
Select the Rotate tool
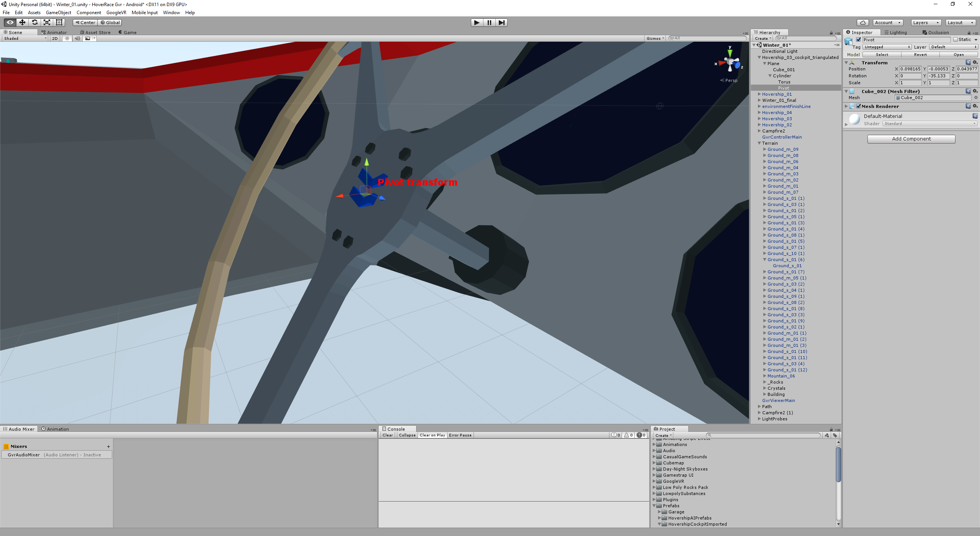tap(34, 23)
